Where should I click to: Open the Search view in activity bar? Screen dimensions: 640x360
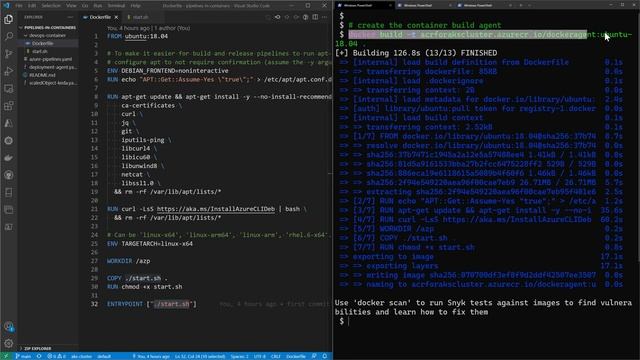(9, 36)
